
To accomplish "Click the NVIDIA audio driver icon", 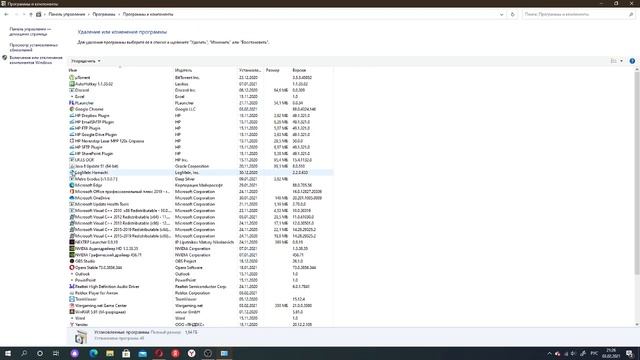I will pyautogui.click(x=72, y=249).
